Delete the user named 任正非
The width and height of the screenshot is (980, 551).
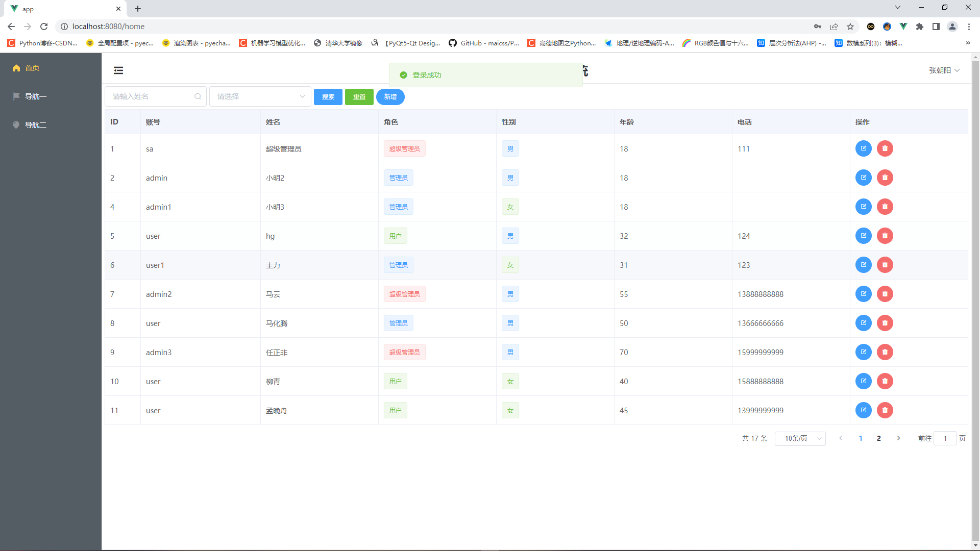pyautogui.click(x=885, y=352)
